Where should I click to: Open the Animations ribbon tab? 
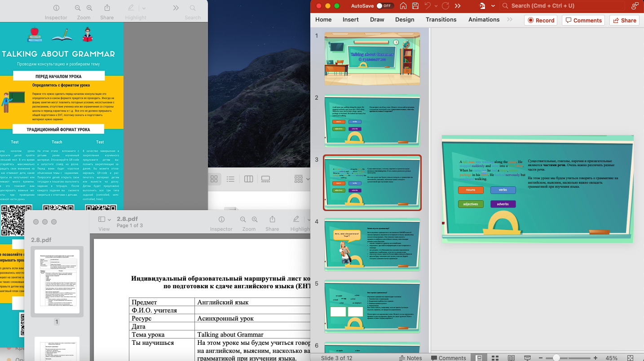484,20
